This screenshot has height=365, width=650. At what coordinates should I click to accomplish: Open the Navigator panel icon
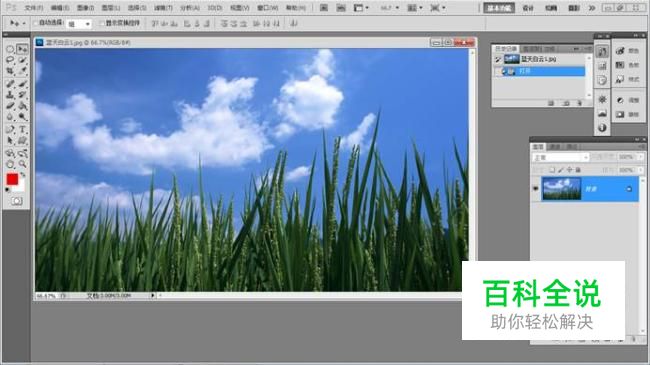click(602, 100)
